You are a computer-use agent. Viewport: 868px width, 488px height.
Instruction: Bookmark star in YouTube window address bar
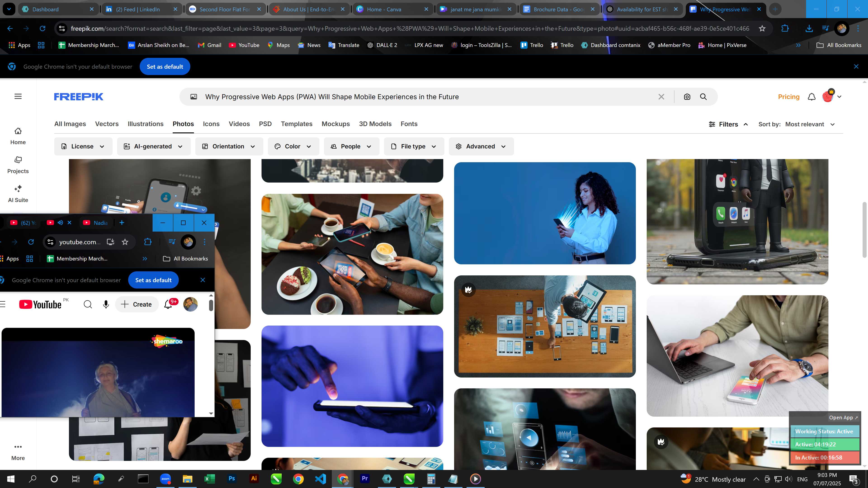click(125, 242)
